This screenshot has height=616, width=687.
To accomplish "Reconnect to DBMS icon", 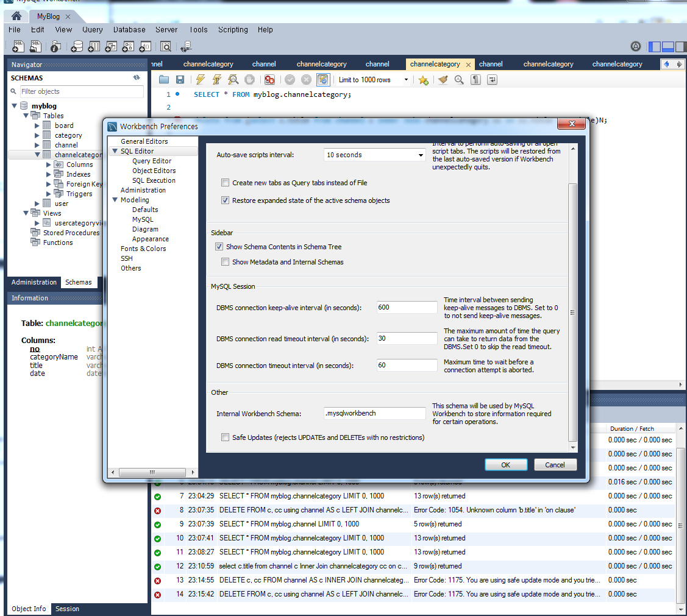I will coord(186,46).
